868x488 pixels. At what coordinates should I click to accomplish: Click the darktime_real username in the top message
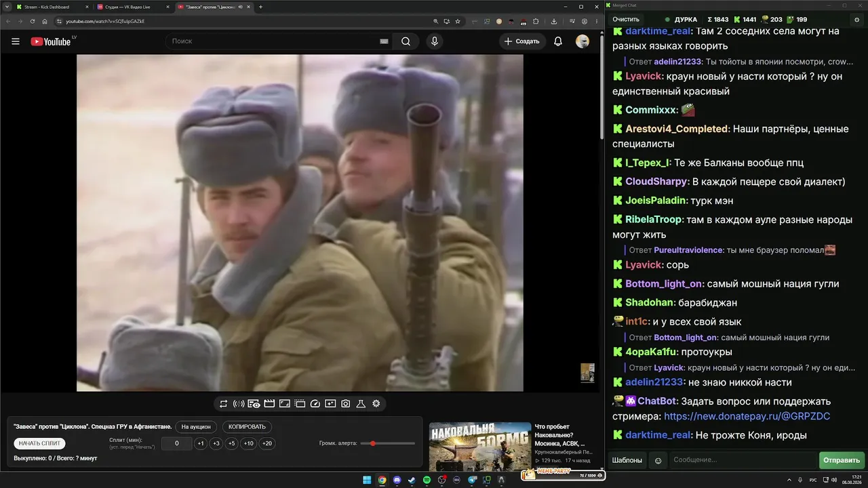657,31
